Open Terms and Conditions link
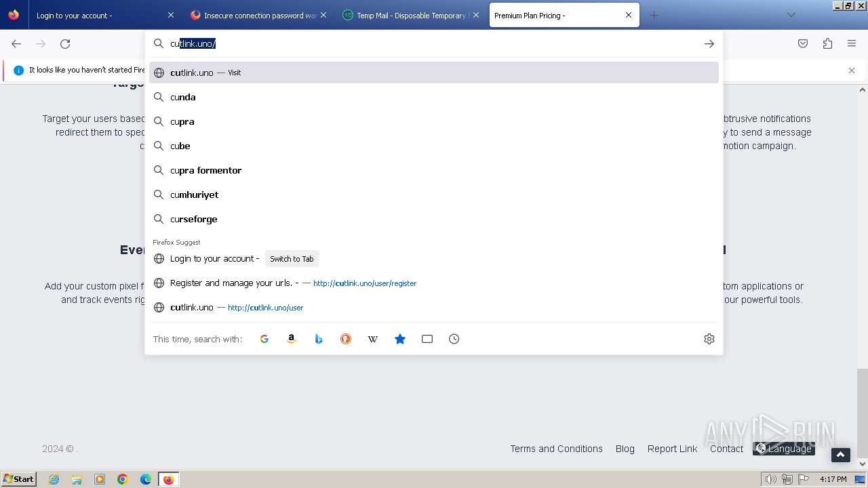The width and height of the screenshot is (868, 488). pyautogui.click(x=556, y=449)
